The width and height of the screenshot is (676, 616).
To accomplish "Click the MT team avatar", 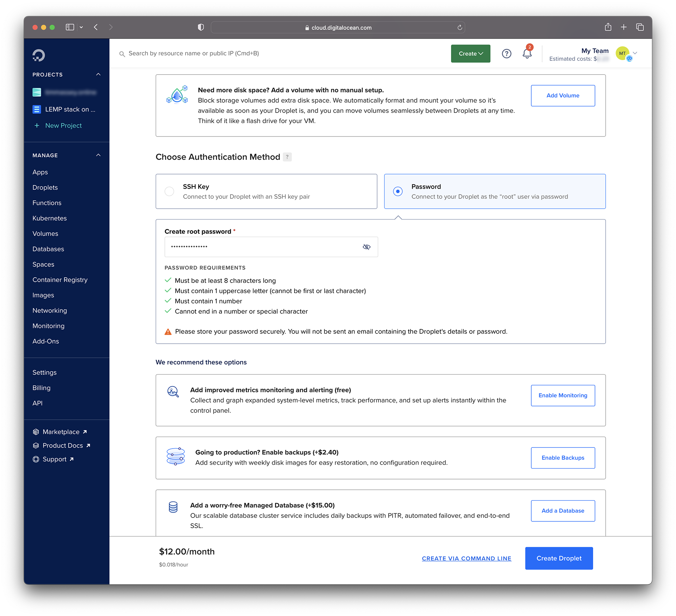I will (622, 53).
